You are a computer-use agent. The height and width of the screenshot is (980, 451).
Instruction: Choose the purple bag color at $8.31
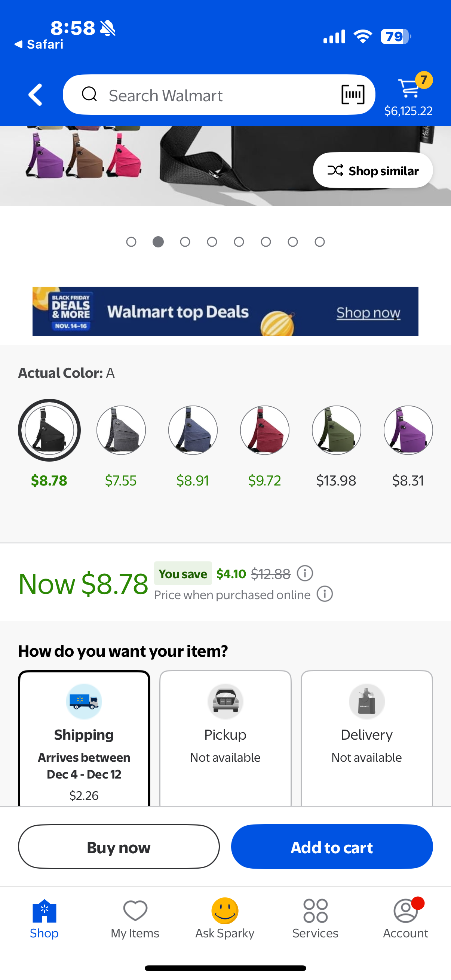[x=408, y=430]
